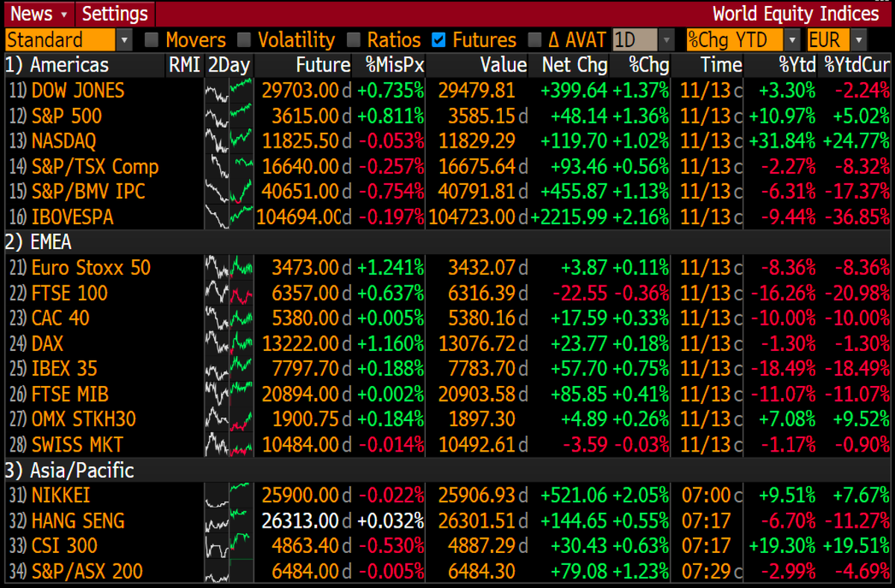Click the Net Chg column header
Image resolution: width=895 pixels, height=588 pixels.
tap(573, 65)
